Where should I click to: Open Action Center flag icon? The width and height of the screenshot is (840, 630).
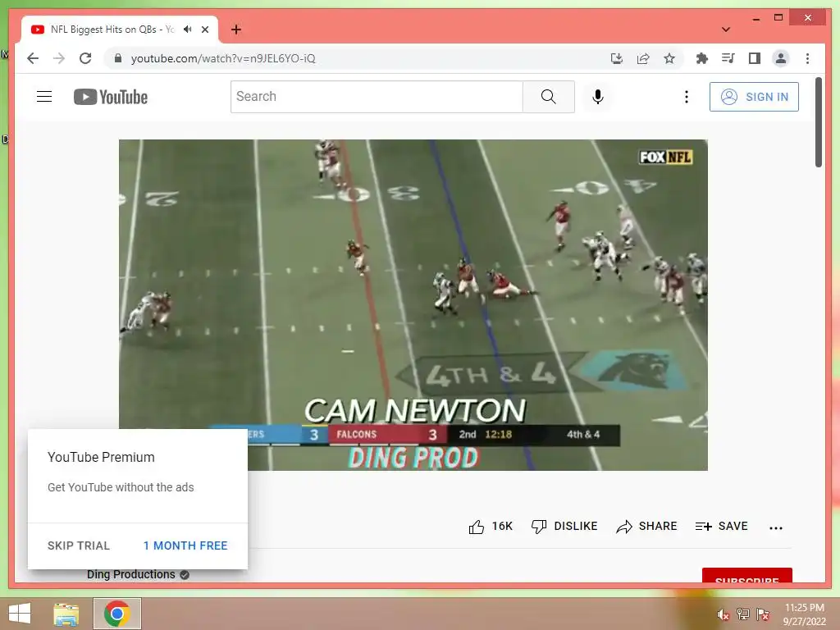pos(763,614)
